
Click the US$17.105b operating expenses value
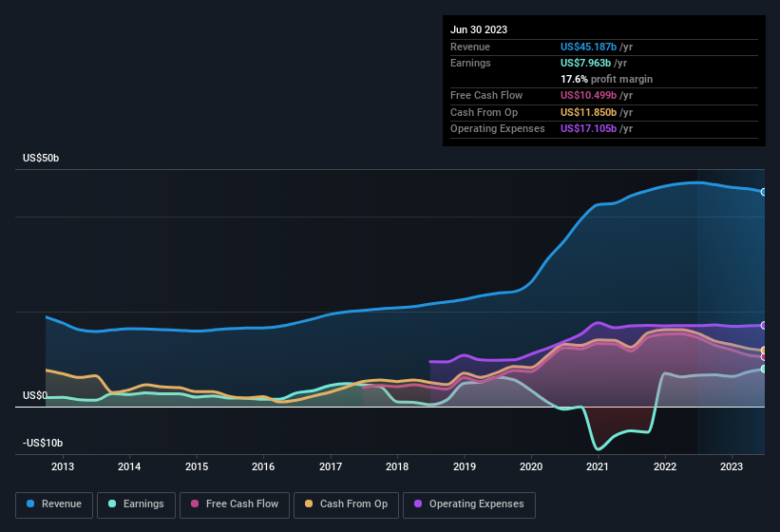(588, 129)
